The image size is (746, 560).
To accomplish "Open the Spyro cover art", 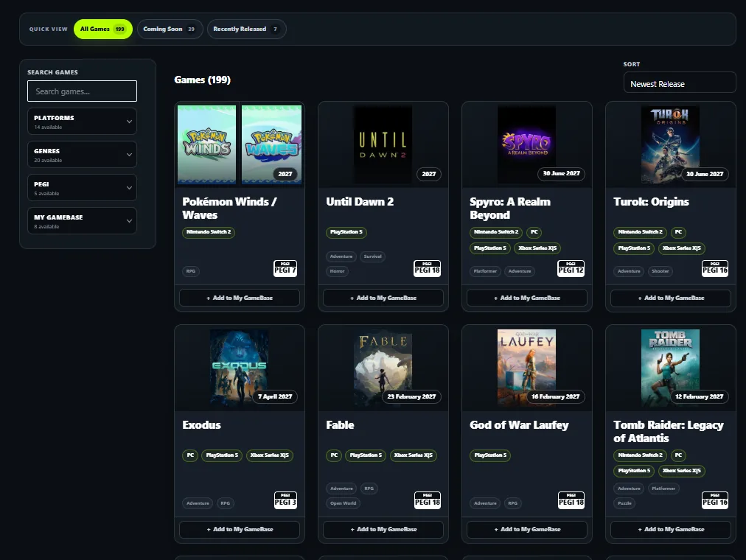I will tap(526, 144).
